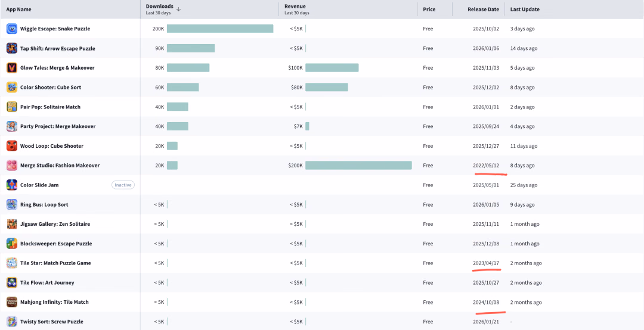Open the Color Slide Jam app icon
644x330 pixels.
(x=12, y=185)
